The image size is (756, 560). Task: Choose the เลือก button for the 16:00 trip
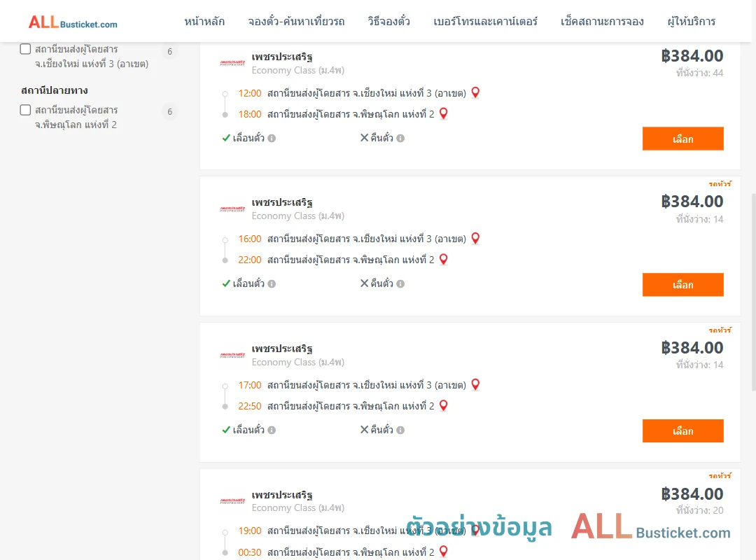682,285
